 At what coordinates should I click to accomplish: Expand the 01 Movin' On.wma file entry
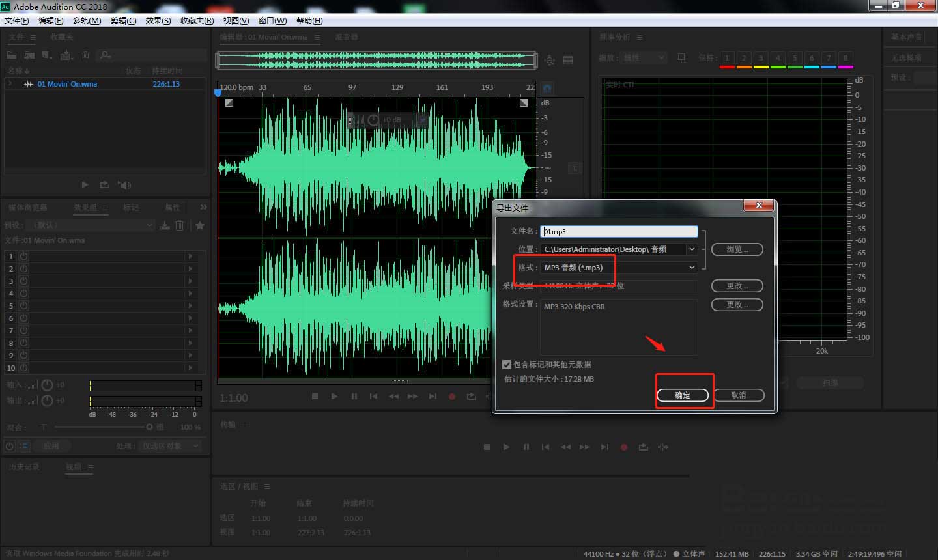tap(10, 84)
